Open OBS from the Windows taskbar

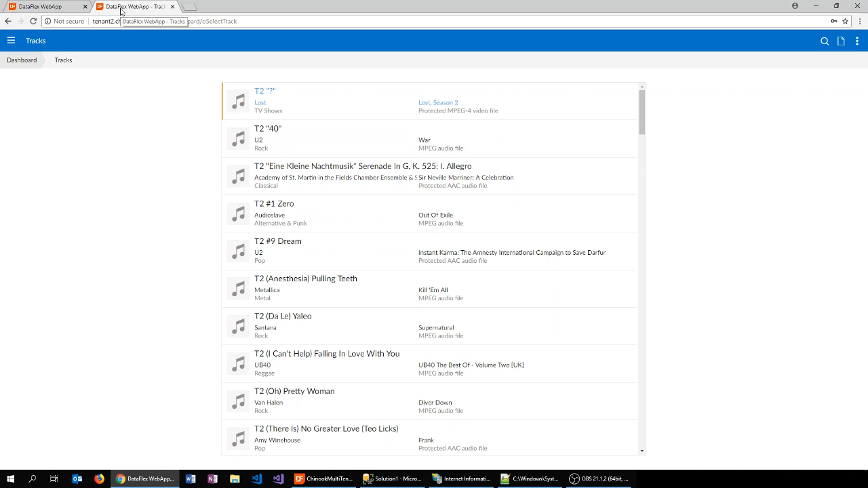(599, 479)
